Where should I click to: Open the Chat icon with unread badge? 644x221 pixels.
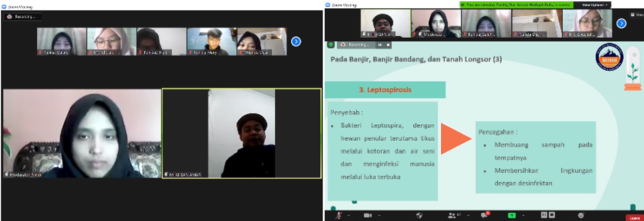(484, 215)
